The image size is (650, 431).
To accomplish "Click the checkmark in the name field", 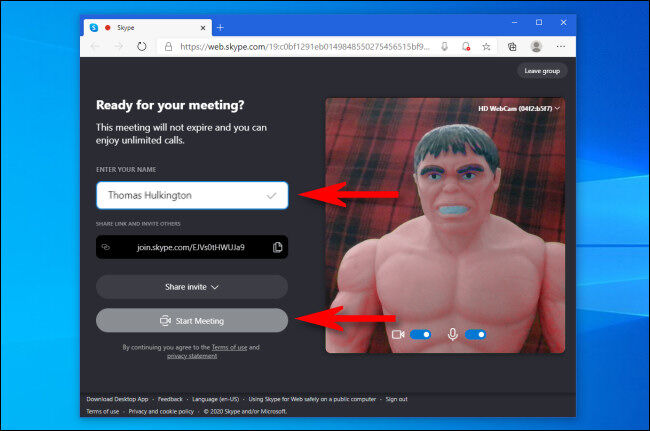I will [272, 195].
